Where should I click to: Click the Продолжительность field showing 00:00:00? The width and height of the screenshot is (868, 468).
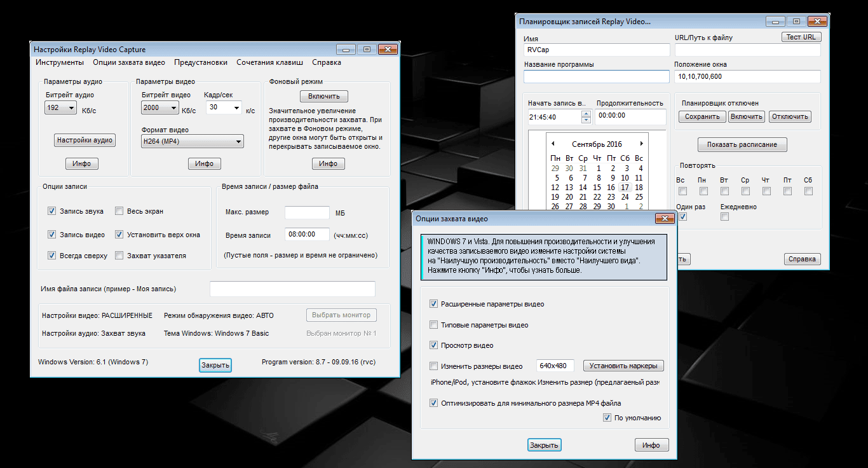coord(630,116)
